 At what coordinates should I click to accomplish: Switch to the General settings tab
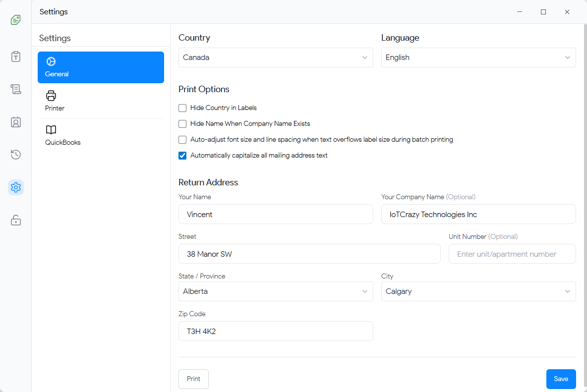pyautogui.click(x=101, y=67)
